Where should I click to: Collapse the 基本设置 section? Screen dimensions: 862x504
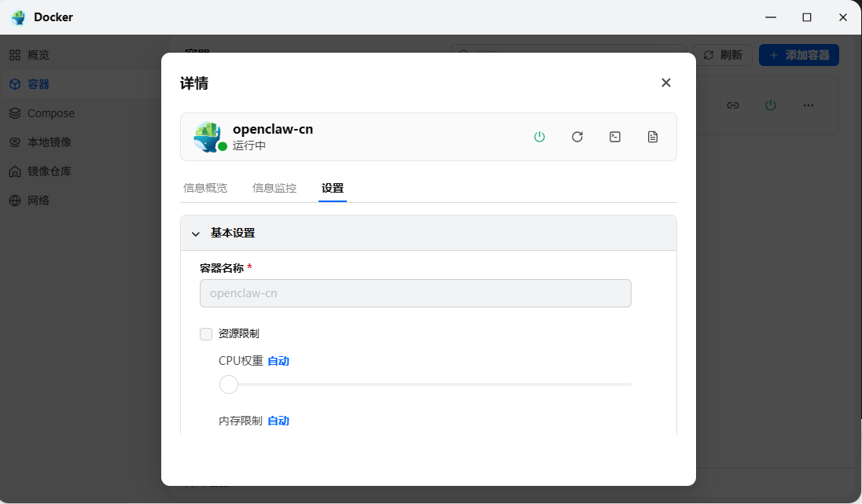coord(196,233)
